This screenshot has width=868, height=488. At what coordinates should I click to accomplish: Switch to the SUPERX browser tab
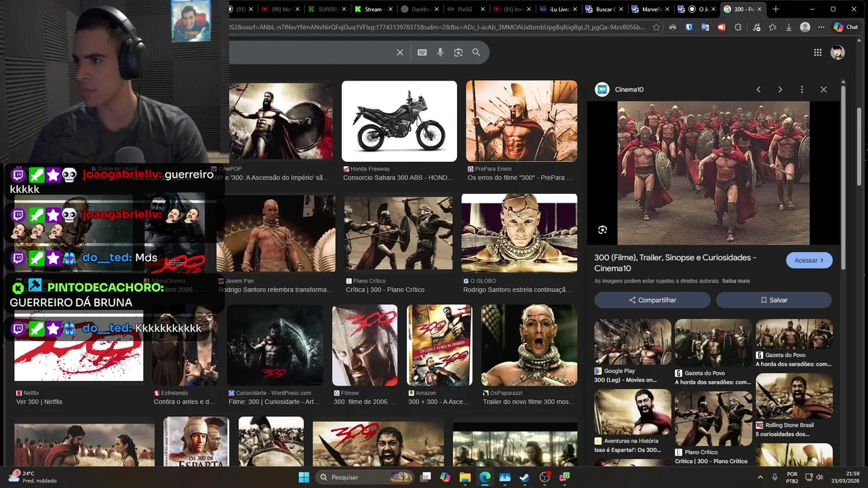pyautogui.click(x=325, y=9)
